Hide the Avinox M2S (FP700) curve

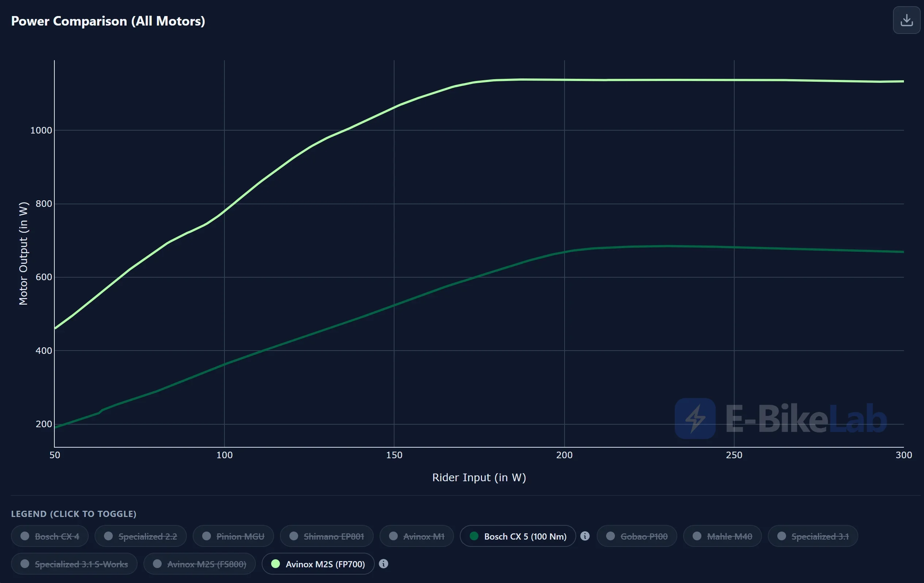318,563
